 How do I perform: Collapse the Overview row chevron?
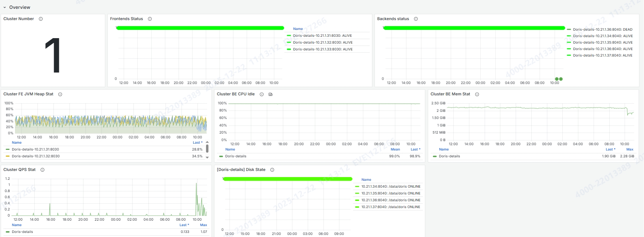[5, 7]
